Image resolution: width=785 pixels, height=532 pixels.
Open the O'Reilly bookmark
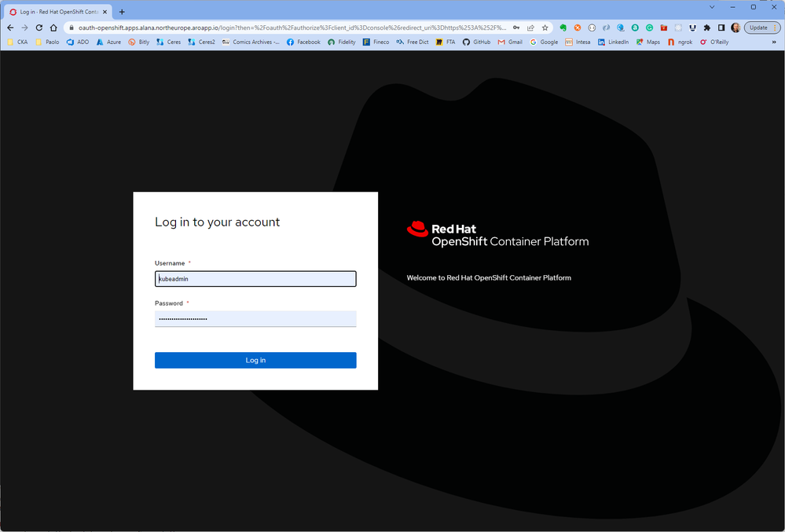click(714, 42)
